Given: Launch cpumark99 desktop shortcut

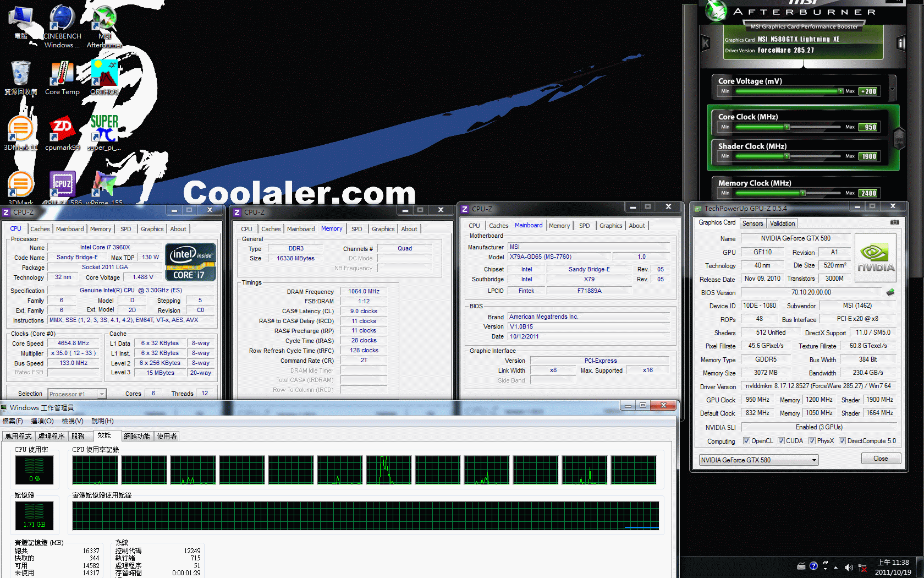Looking at the screenshot, I should coord(62,133).
